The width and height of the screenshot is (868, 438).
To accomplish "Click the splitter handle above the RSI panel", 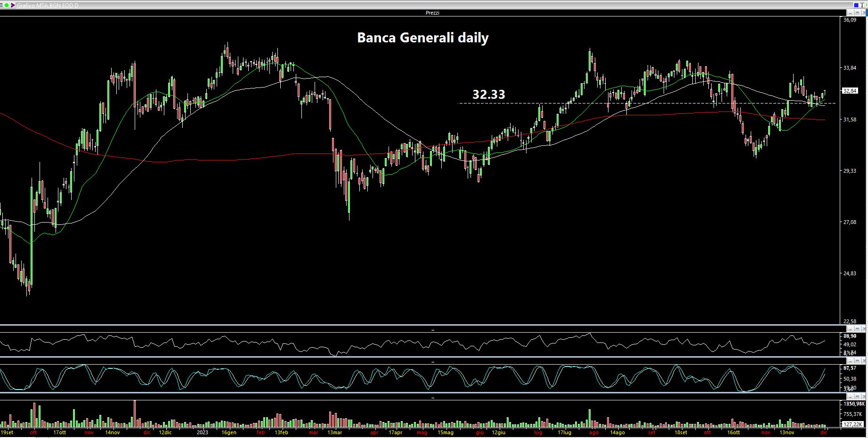I will [433, 330].
